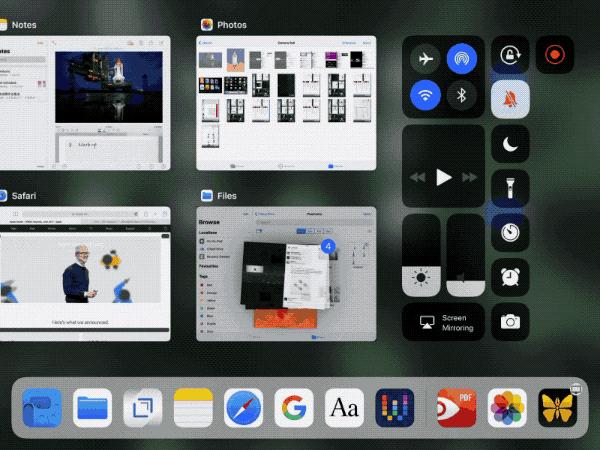This screenshot has width=600, height=450.
Task: Turn on the flashlight
Action: 510,188
